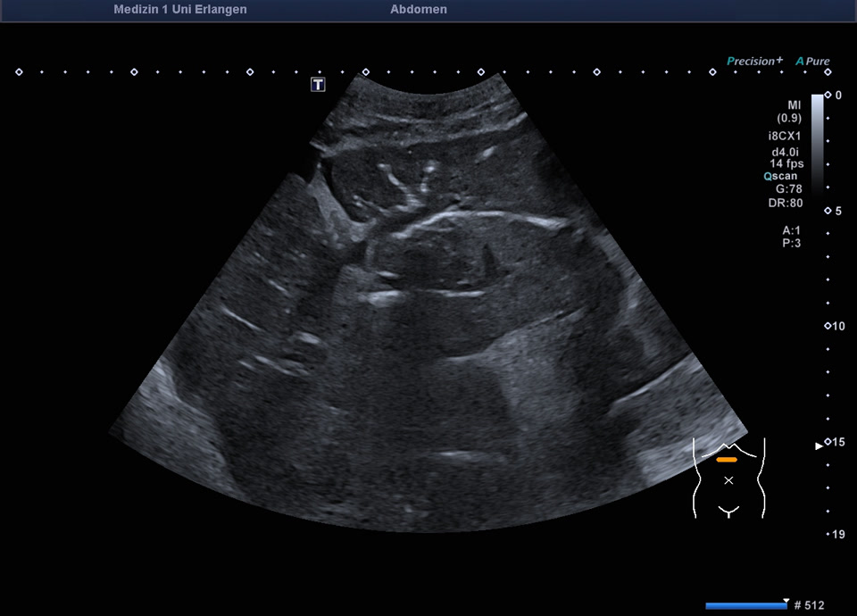The width and height of the screenshot is (857, 616).
Task: Click the diamond marker at depth 5
Action: pyautogui.click(x=828, y=211)
